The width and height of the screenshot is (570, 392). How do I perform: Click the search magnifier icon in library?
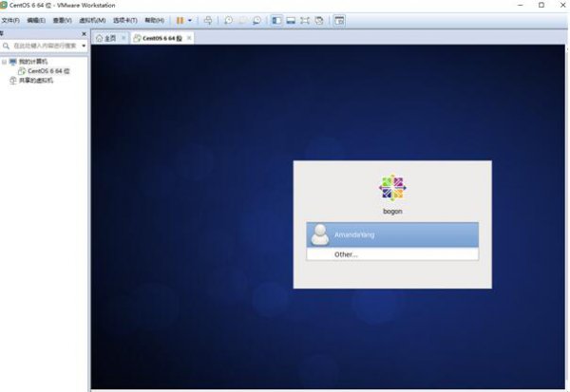6,46
